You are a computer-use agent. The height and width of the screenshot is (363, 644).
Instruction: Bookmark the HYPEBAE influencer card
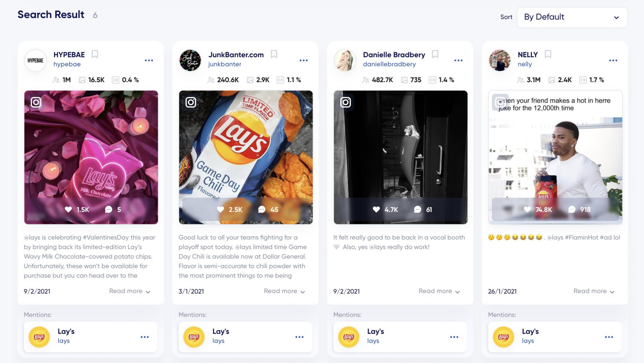[x=95, y=54]
